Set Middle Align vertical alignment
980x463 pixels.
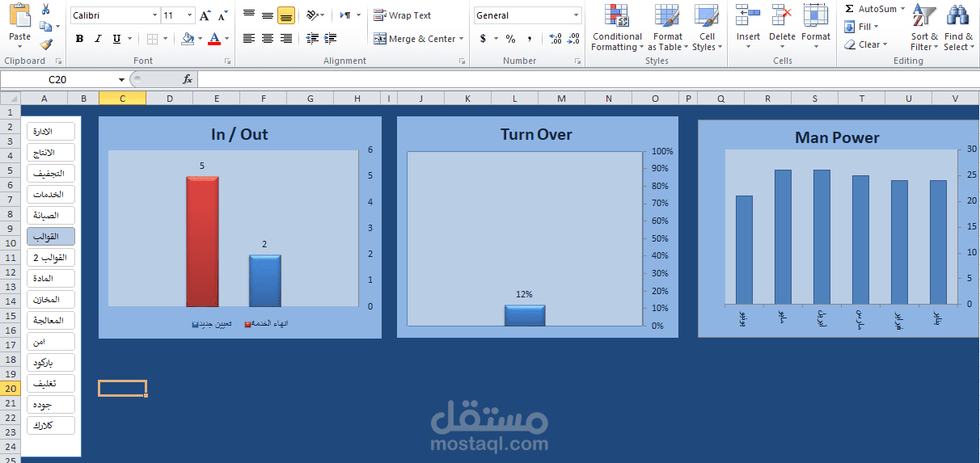[x=268, y=15]
